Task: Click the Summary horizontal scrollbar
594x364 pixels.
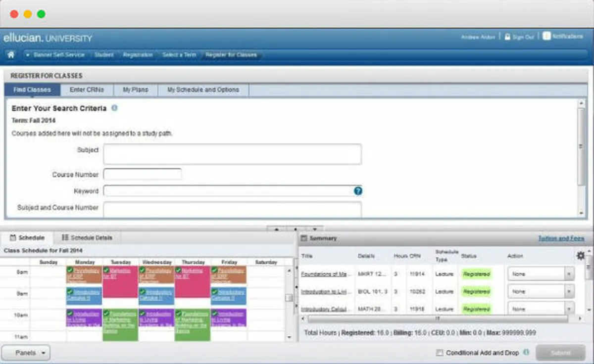Action: click(439, 319)
